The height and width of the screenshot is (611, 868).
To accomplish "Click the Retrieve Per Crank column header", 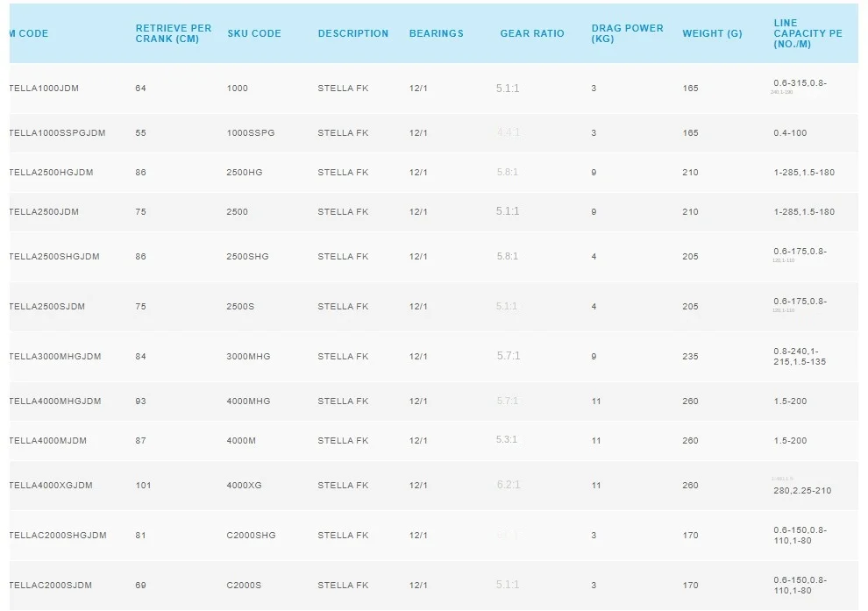I will click(174, 33).
